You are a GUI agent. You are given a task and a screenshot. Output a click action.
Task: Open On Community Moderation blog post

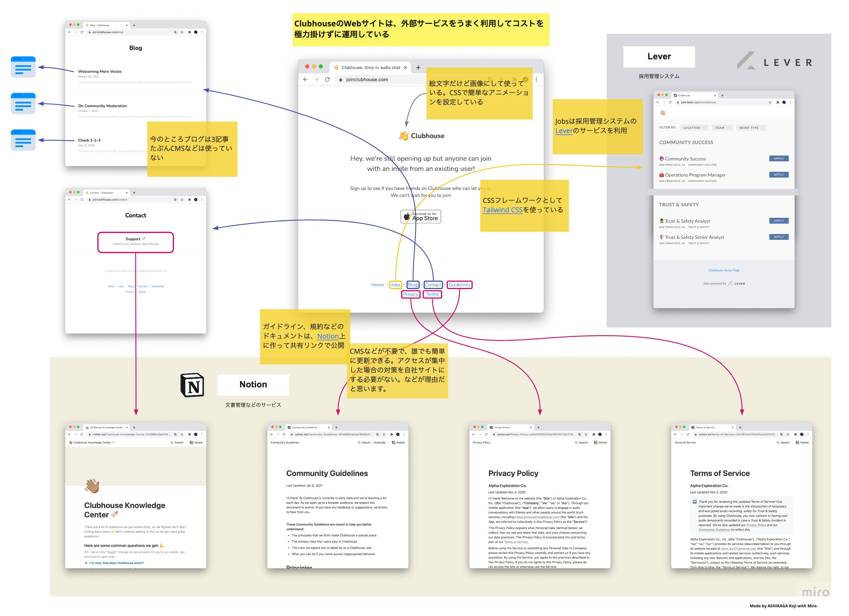102,106
